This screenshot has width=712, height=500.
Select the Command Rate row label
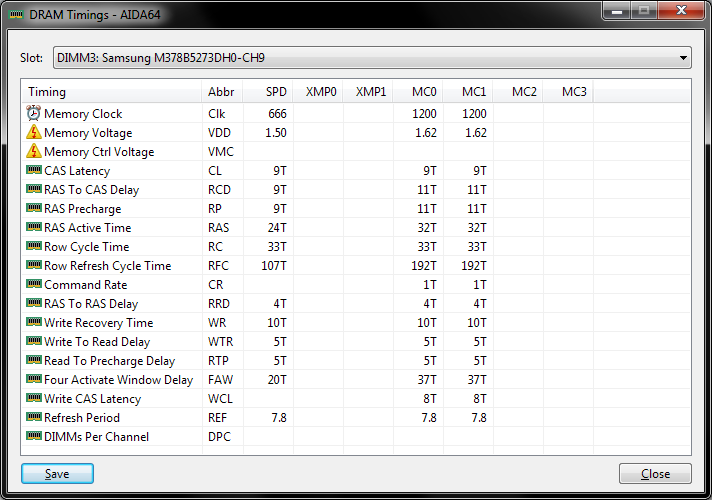coord(86,285)
